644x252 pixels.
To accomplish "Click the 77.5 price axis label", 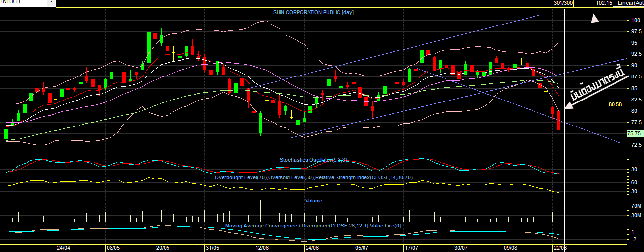I will tap(637, 122).
